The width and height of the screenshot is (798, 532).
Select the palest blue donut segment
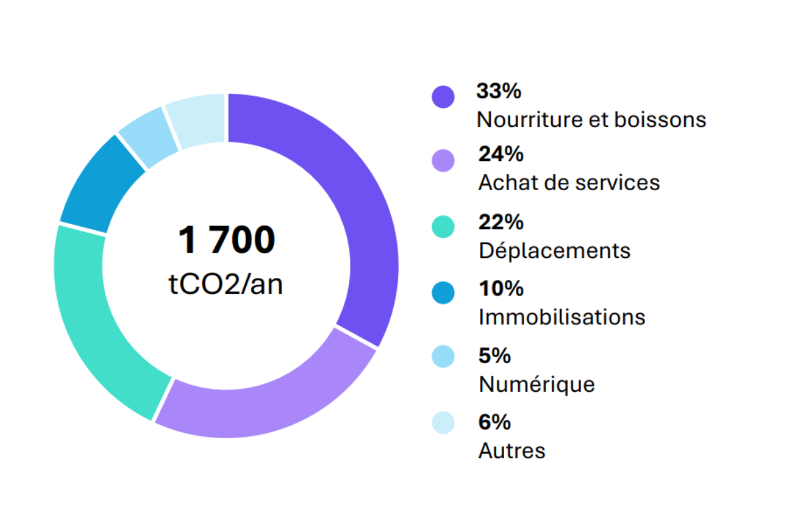click(196, 118)
